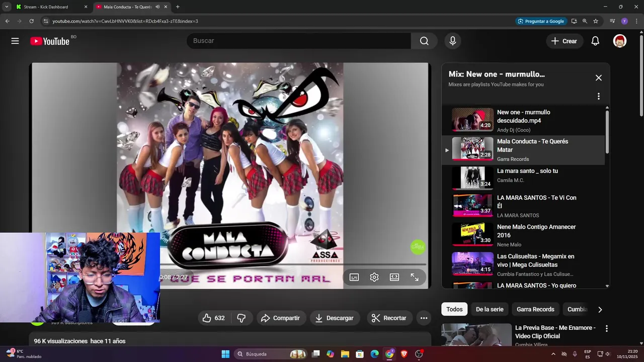This screenshot has width=644, height=362.
Task: Open the clock and date panel
Action: pyautogui.click(x=627, y=354)
